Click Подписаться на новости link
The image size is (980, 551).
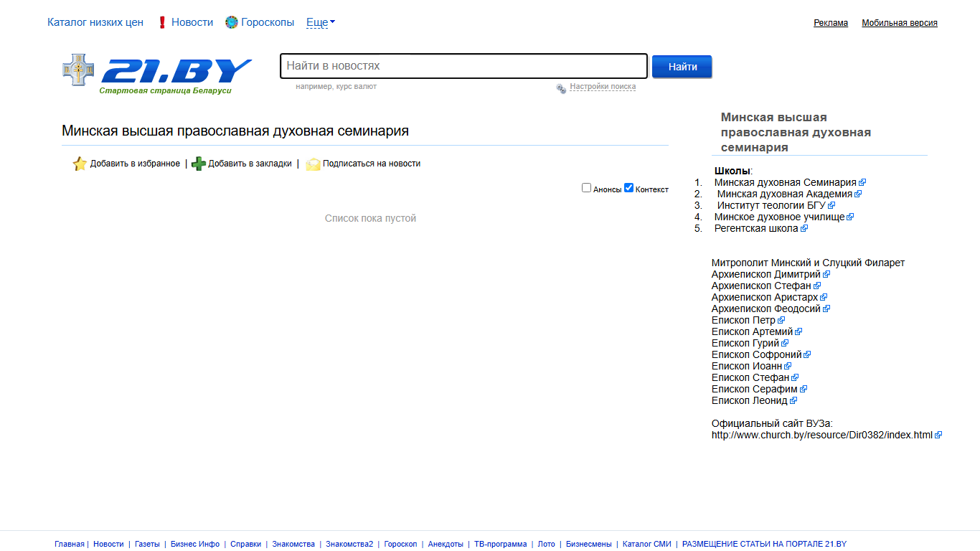coord(372,164)
